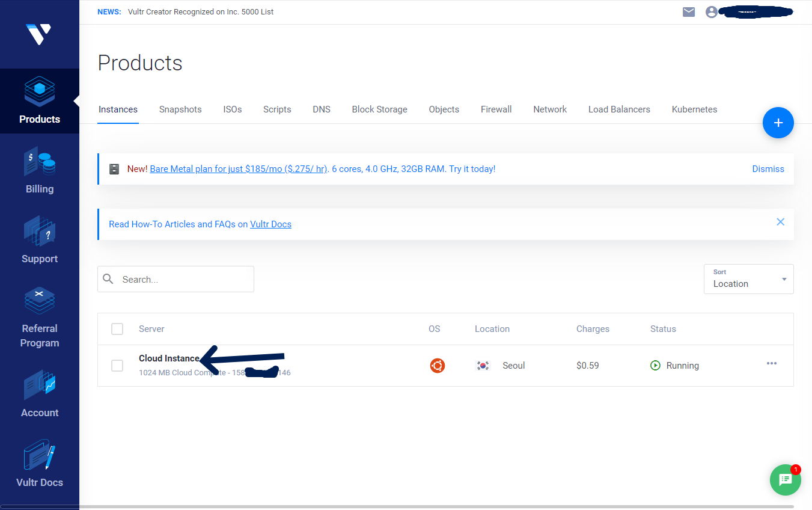Open the mail notifications envelope icon
Image resolution: width=812 pixels, height=510 pixels.
(x=689, y=12)
